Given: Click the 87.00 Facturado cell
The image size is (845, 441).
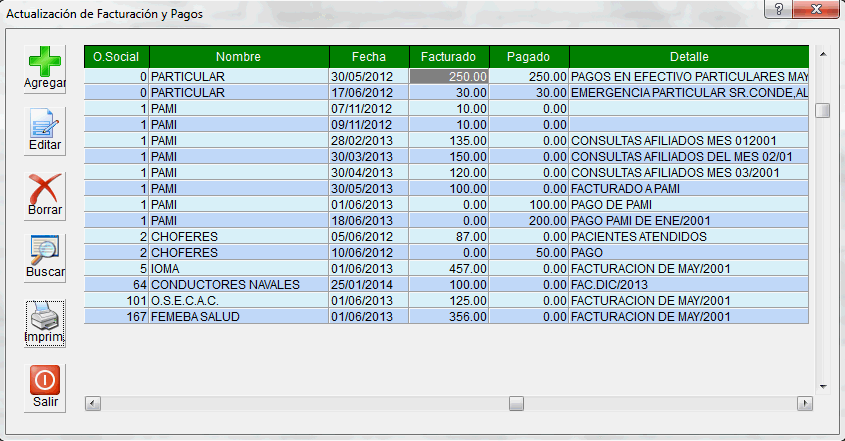Looking at the screenshot, I should (449, 237).
